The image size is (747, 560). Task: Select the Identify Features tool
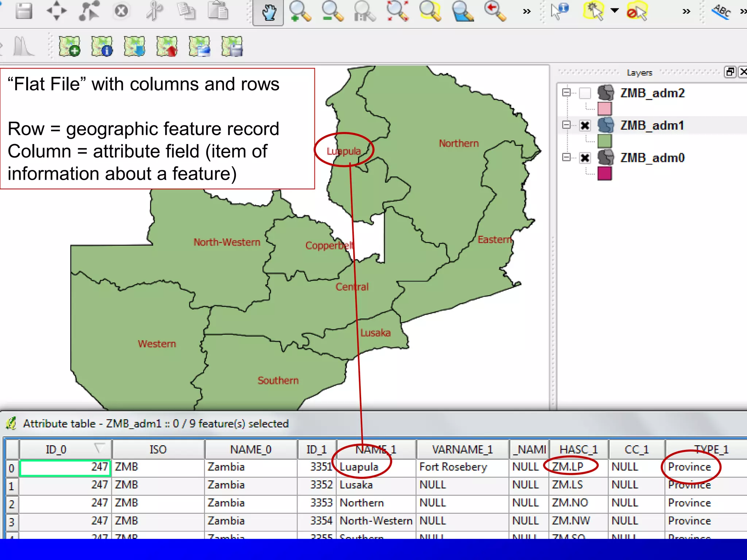click(560, 11)
